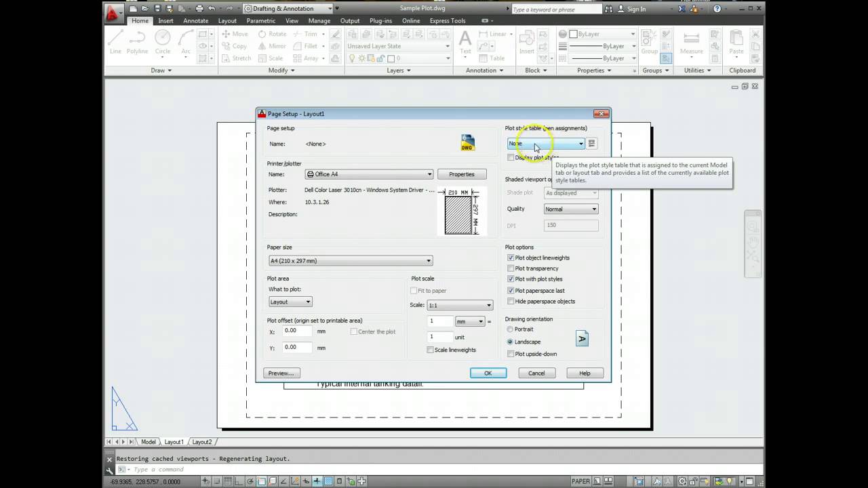Screen dimensions: 868x488
Task: Open the mm units dropdown
Action: click(x=470, y=321)
